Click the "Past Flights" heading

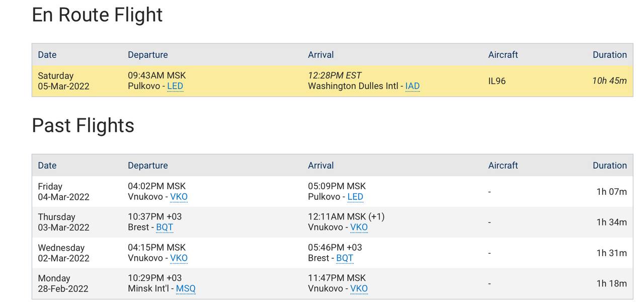coord(83,125)
